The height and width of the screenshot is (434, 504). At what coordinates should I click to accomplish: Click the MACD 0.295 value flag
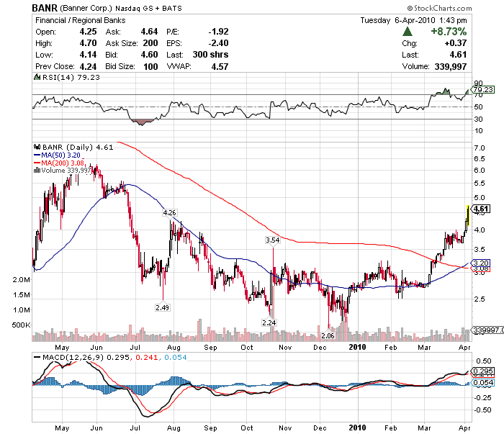(x=483, y=371)
